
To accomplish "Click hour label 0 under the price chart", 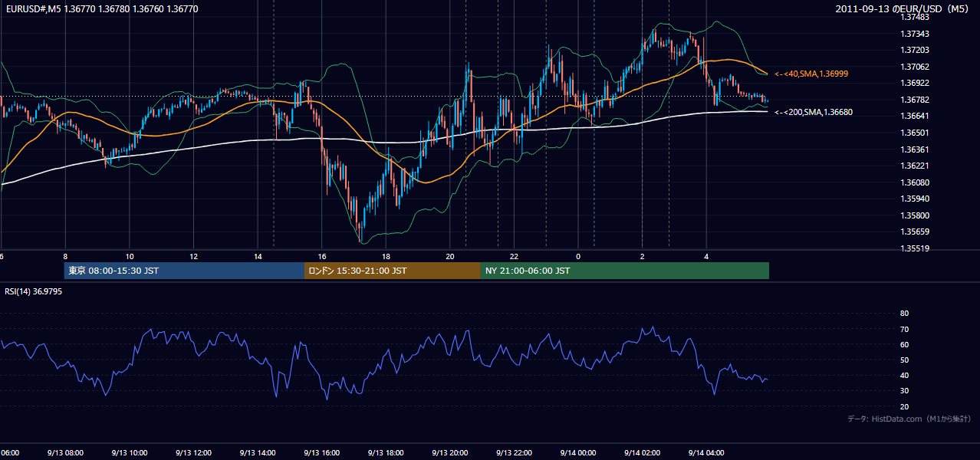I will click(578, 257).
